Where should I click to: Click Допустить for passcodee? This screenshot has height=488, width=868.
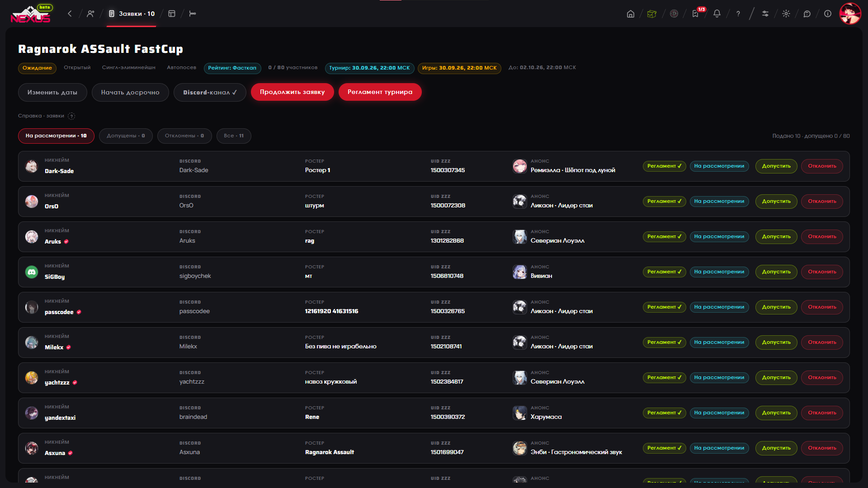click(x=776, y=307)
